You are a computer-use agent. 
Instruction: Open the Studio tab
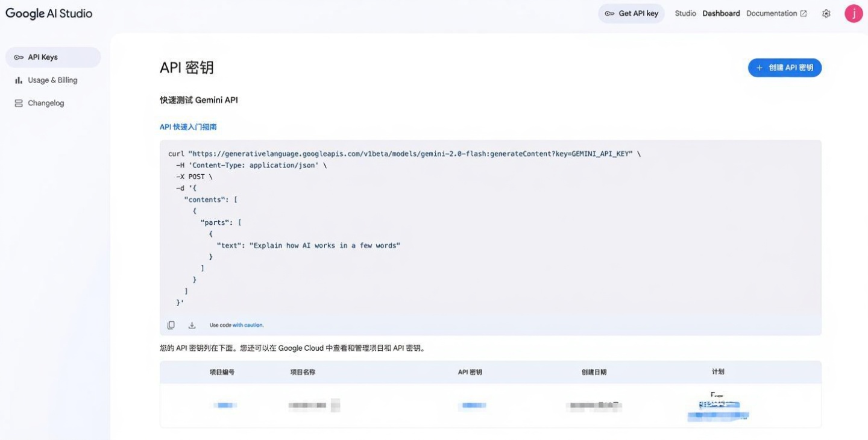click(x=685, y=13)
